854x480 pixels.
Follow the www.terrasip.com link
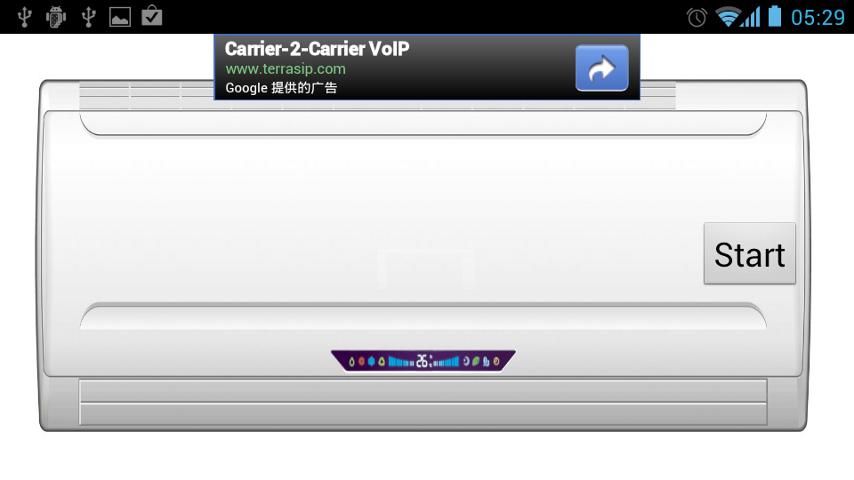(285, 69)
